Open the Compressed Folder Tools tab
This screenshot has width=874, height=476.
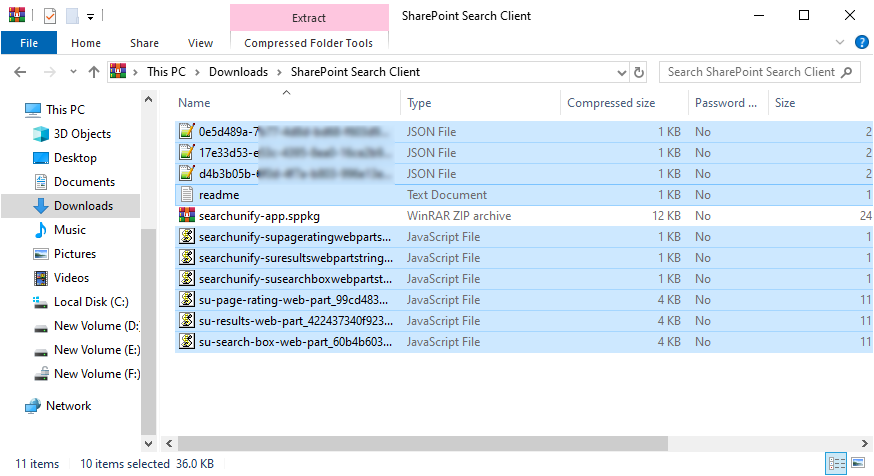(308, 43)
